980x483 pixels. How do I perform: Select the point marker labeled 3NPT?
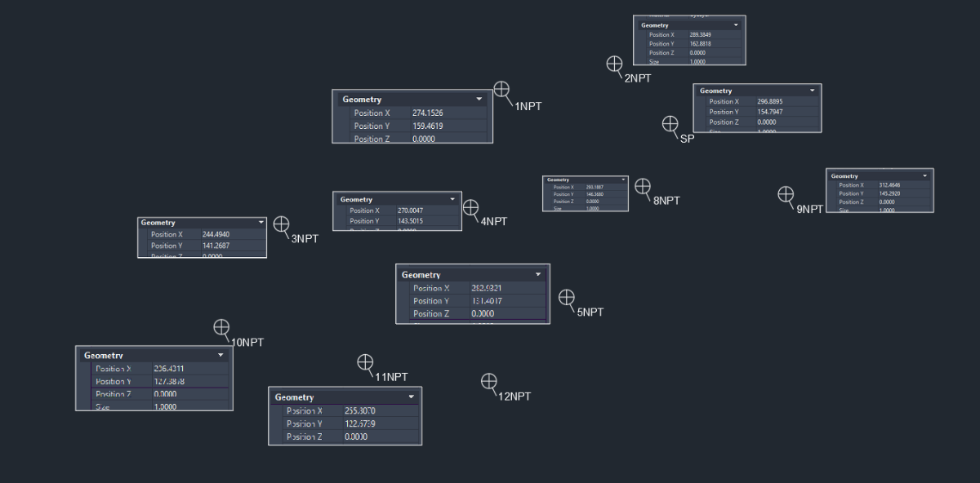(x=281, y=224)
